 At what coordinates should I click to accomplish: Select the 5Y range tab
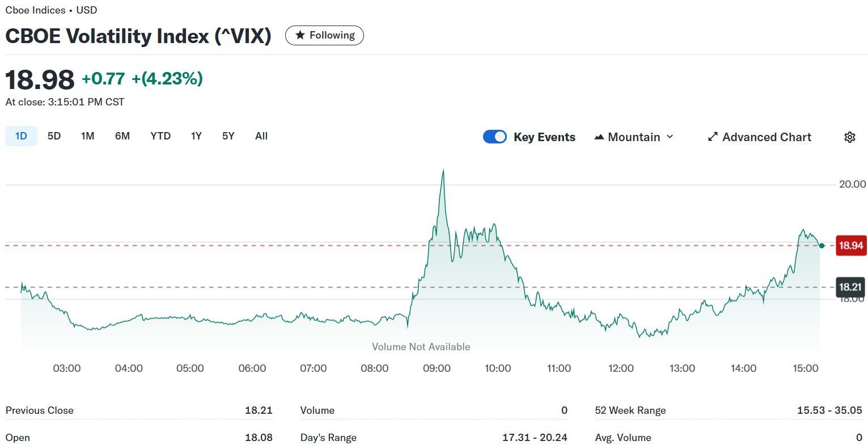(228, 136)
